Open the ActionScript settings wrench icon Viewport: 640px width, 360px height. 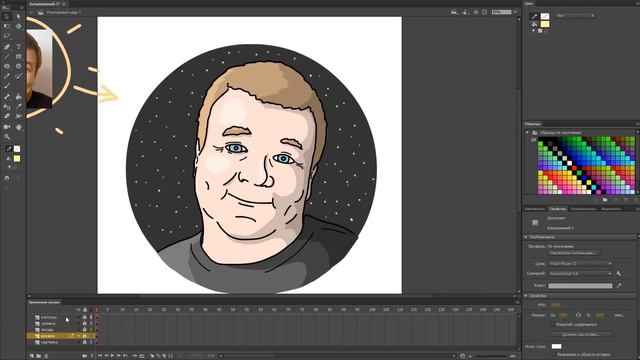[x=619, y=273]
